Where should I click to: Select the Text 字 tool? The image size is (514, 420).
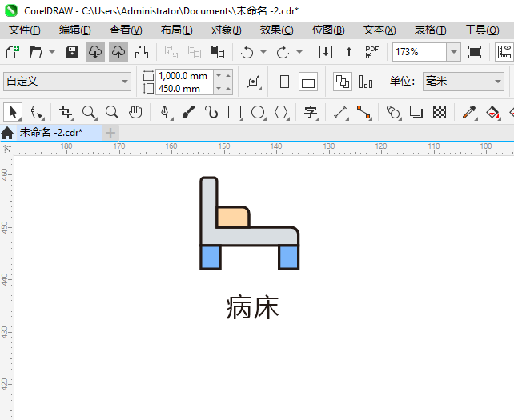(311, 112)
